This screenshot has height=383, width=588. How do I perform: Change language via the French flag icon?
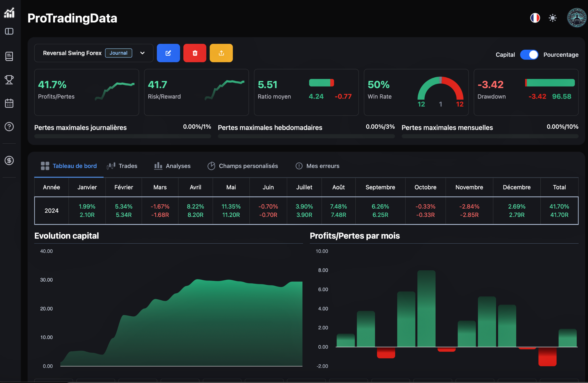[x=535, y=18]
